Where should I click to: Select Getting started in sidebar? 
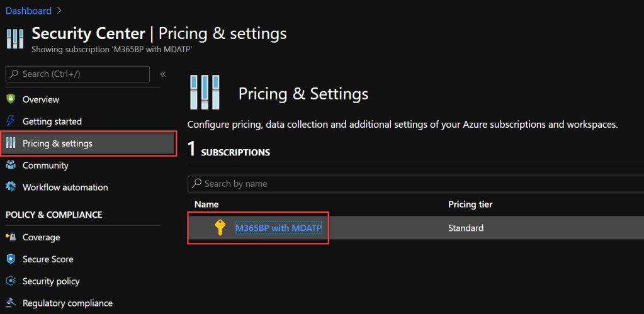pyautogui.click(x=52, y=121)
